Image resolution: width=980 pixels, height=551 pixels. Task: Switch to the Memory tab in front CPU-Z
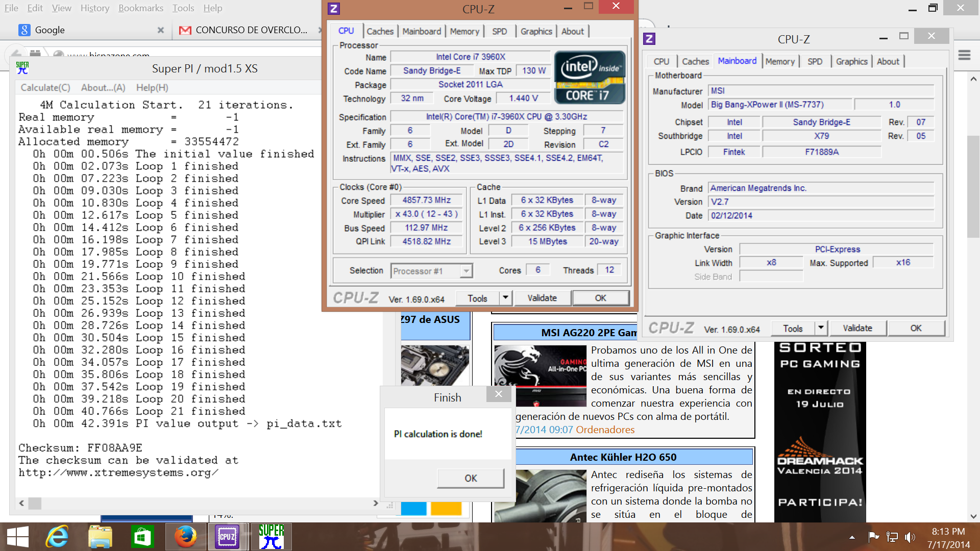coord(464,32)
